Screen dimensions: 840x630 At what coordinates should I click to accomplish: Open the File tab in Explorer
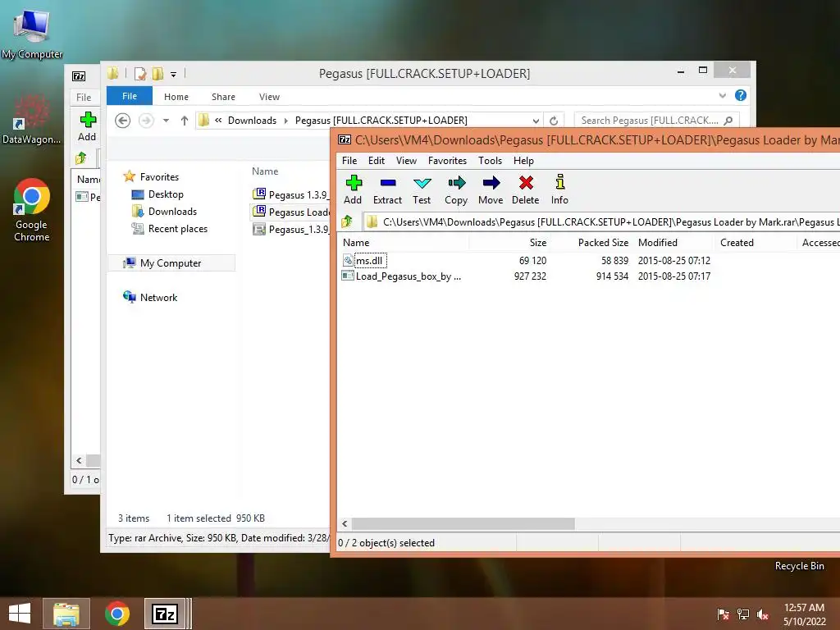tap(129, 97)
